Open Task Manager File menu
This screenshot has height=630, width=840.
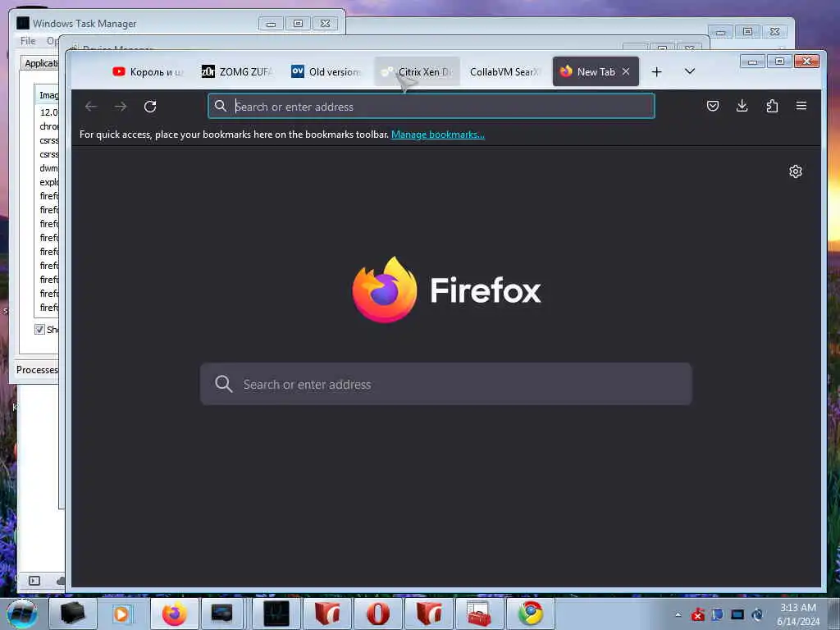point(28,41)
